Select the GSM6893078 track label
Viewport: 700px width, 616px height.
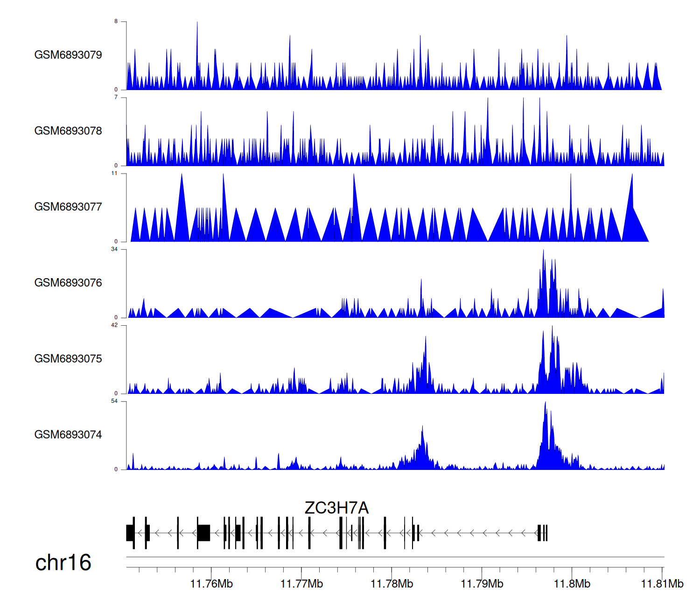(68, 131)
